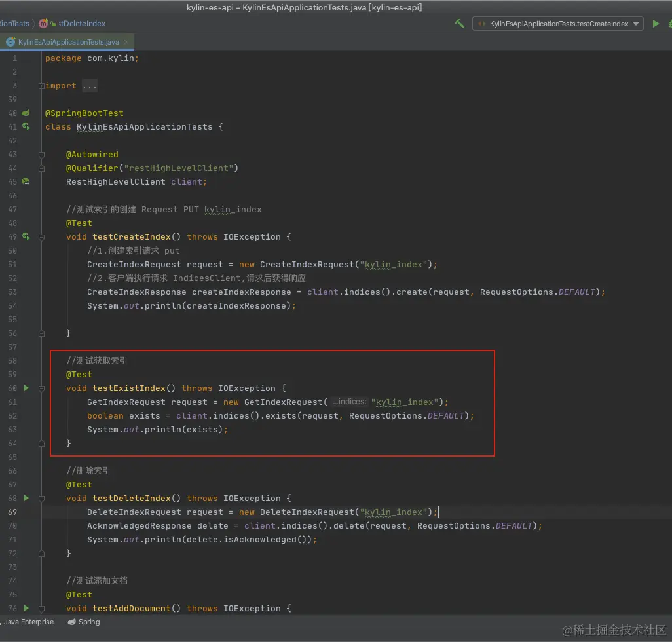Expand the folded import block on line 3
Image resolution: width=672 pixels, height=642 pixels.
[x=41, y=86]
